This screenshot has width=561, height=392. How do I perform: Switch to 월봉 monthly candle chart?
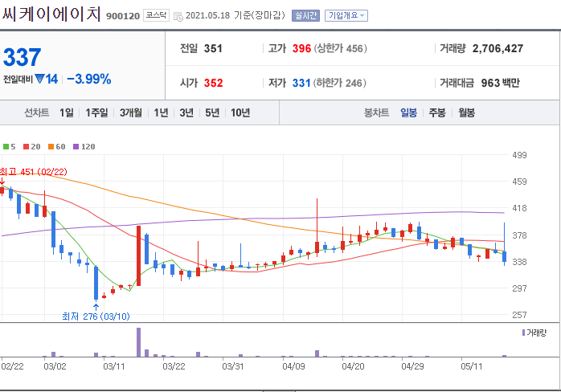[x=466, y=112]
